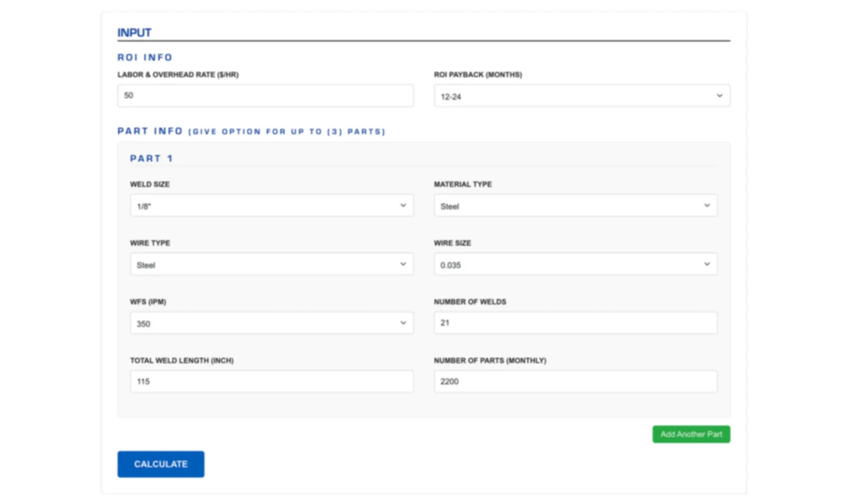The width and height of the screenshot is (848, 504).
Task: Click the ROI PAYBACK (MONTHS) label
Action: (478, 75)
